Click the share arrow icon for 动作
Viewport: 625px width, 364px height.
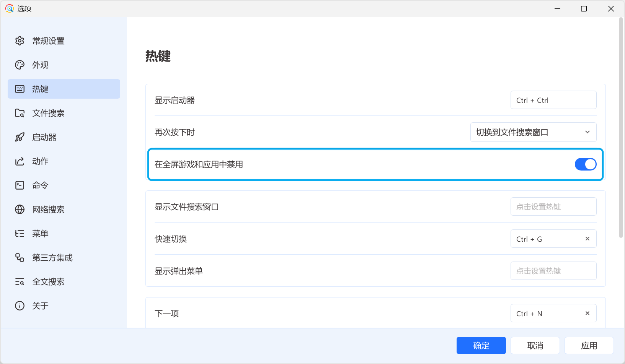[20, 161]
